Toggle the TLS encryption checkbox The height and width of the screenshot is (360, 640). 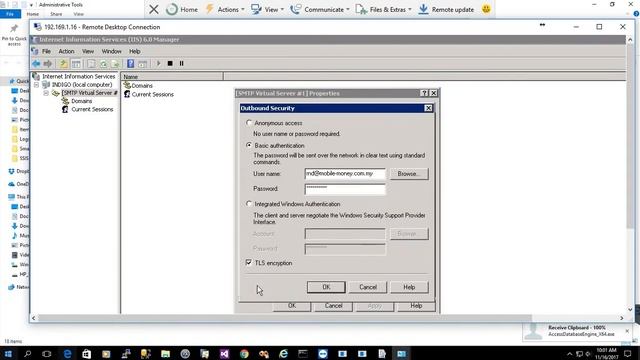(249, 262)
